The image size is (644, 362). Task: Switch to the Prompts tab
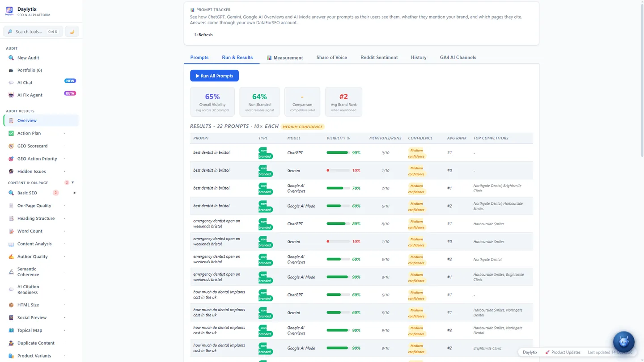[199, 57]
